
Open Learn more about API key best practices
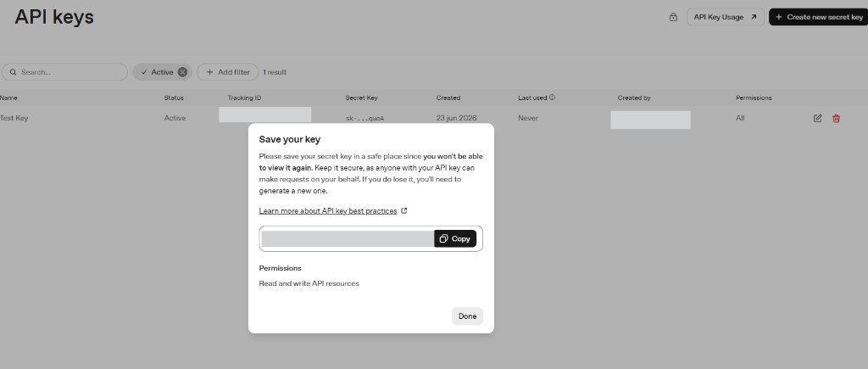[x=328, y=211]
